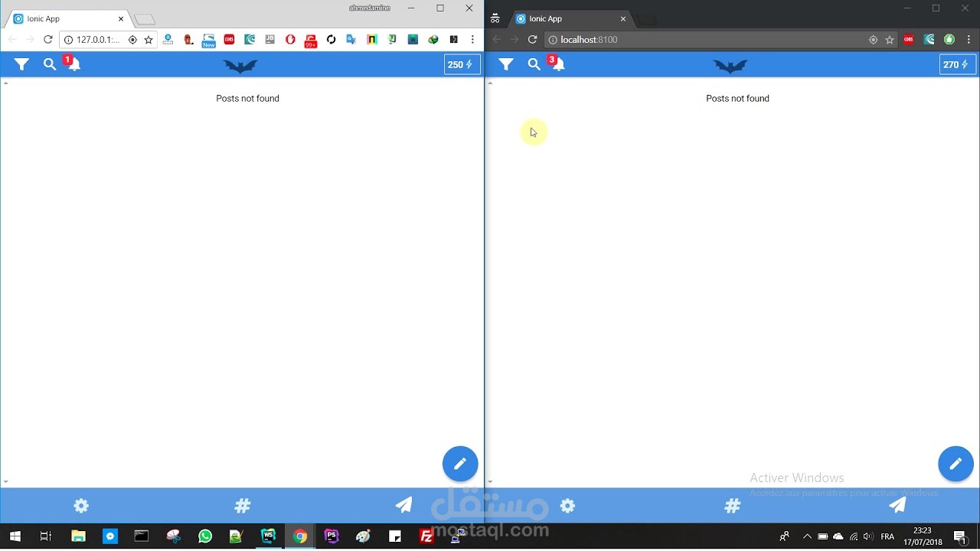Screen dimensions: 980x551
Task: Open new tab in left Chrome window
Action: pyautogui.click(x=144, y=20)
